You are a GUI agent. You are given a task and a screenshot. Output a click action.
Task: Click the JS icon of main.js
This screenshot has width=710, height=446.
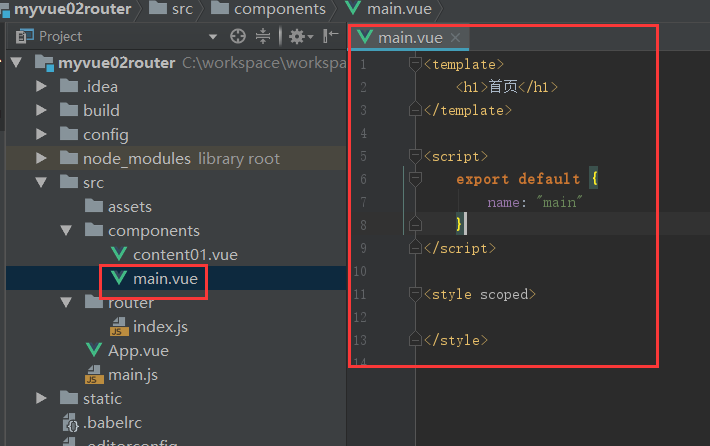94,374
